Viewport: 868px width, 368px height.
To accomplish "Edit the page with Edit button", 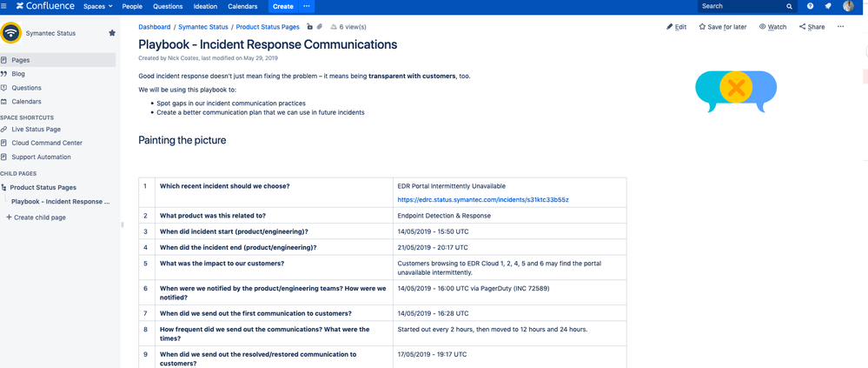I will point(677,27).
